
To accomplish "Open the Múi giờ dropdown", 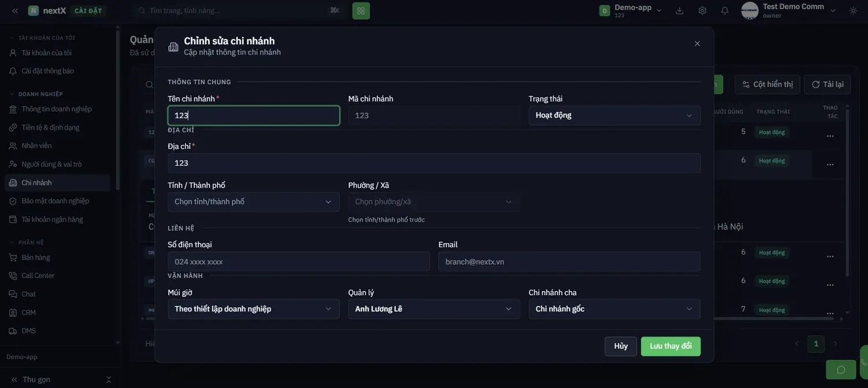I will pyautogui.click(x=253, y=309).
